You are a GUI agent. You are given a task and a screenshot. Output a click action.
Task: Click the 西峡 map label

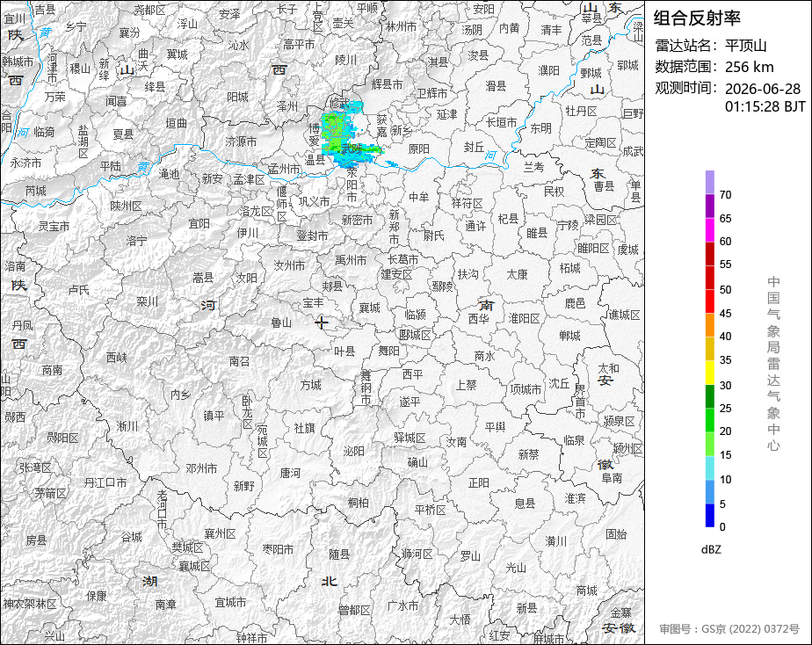[117, 357]
